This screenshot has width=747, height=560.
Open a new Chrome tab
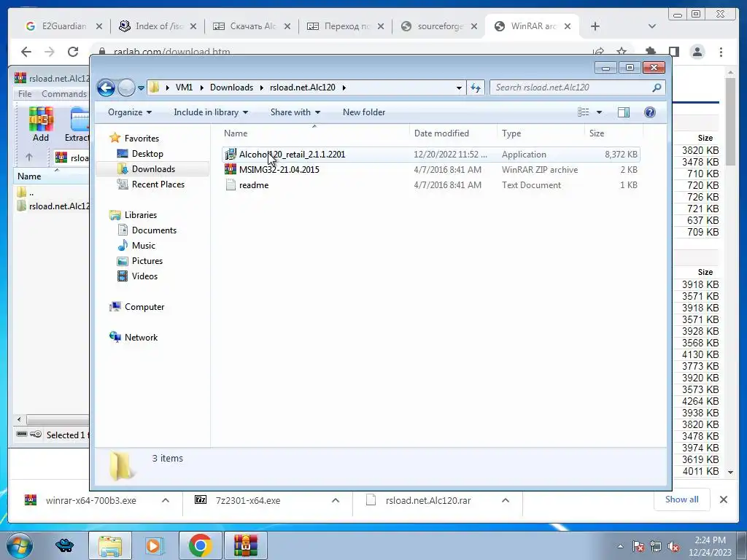(x=595, y=27)
